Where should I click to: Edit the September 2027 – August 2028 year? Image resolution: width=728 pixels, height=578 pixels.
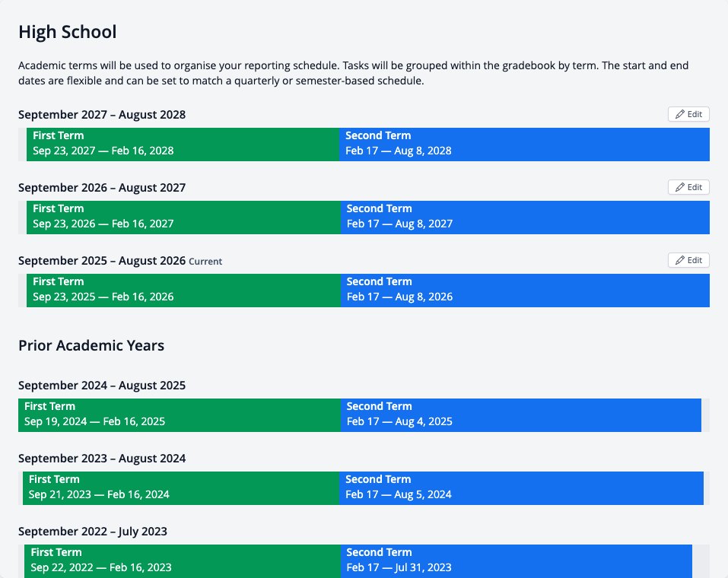688,114
